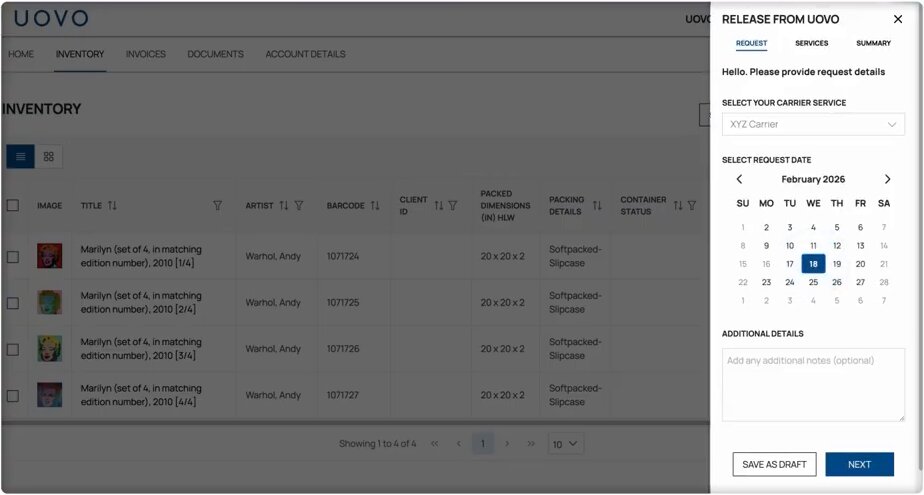The image size is (924, 495).
Task: Click barcode 1071727 cell
Action: click(343, 395)
